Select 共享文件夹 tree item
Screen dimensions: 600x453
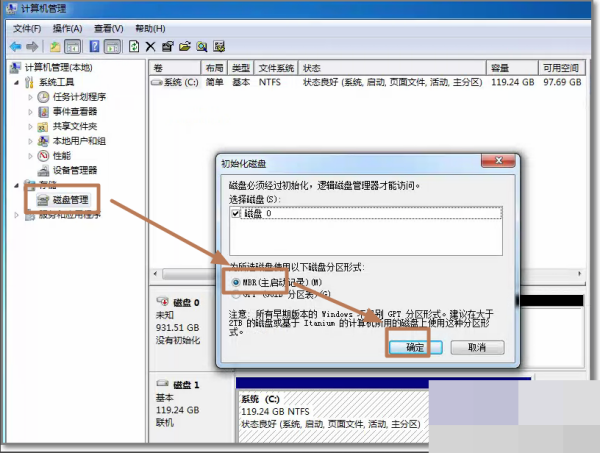pos(75,126)
